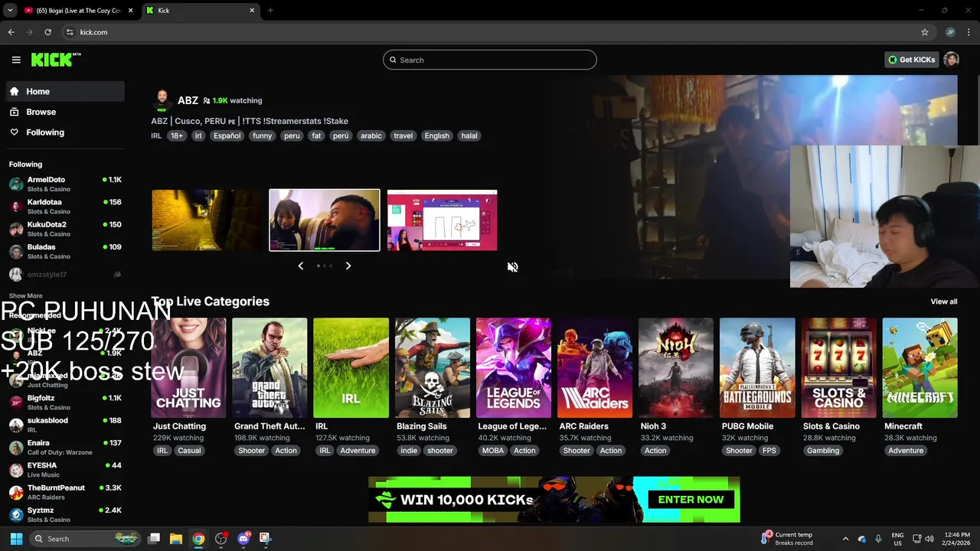The width and height of the screenshot is (980, 551).
Task: Select the 18+ stream tag
Action: click(x=177, y=135)
